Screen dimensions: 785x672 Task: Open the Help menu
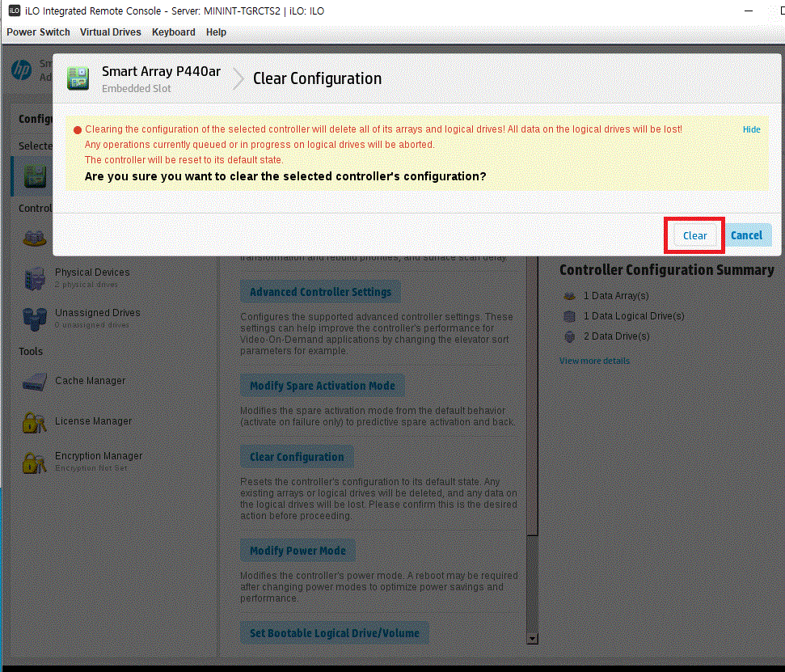click(217, 32)
